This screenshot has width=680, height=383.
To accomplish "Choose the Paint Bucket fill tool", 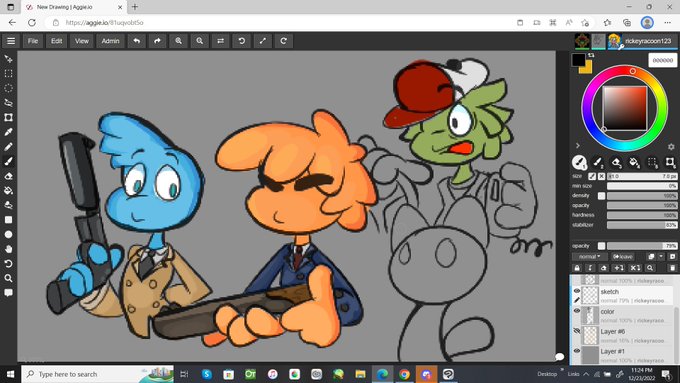I will pyautogui.click(x=8, y=190).
